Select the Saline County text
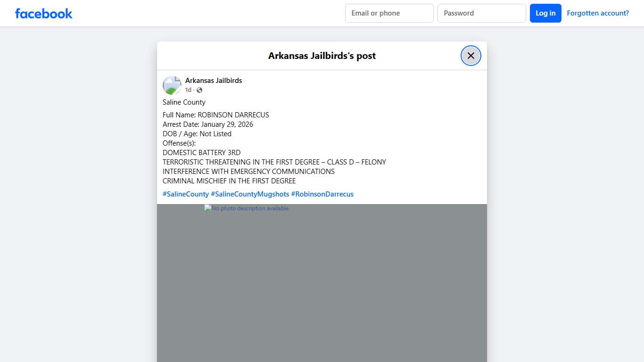Image resolution: width=644 pixels, height=362 pixels. [x=184, y=102]
